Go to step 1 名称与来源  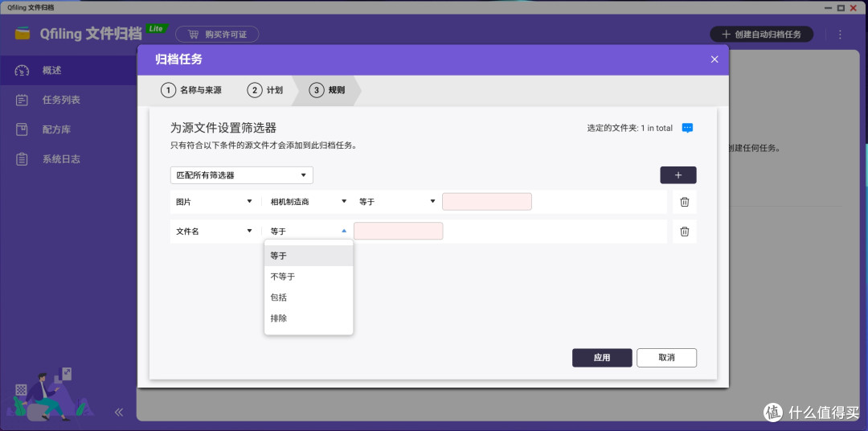(x=191, y=90)
